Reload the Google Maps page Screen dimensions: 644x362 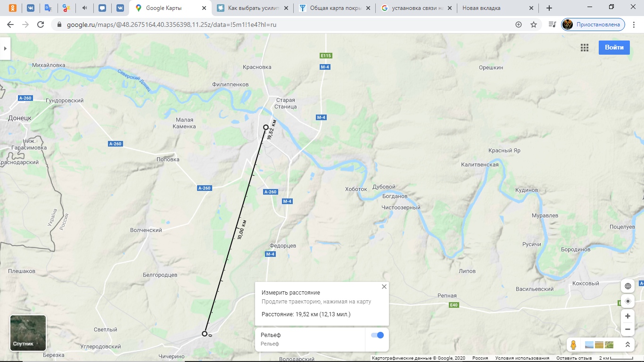[x=41, y=25]
